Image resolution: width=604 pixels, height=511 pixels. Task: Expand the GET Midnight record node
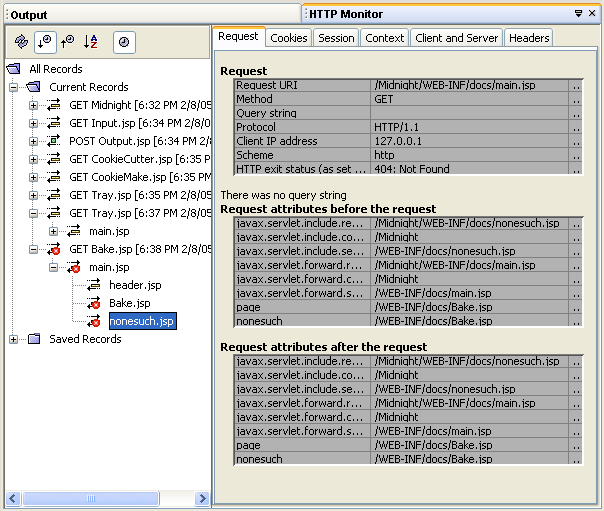point(34,105)
